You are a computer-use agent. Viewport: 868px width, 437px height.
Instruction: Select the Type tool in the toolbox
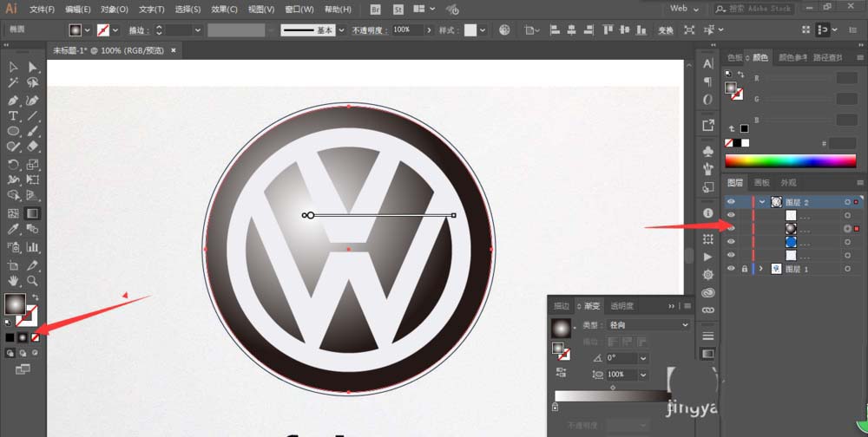13,116
